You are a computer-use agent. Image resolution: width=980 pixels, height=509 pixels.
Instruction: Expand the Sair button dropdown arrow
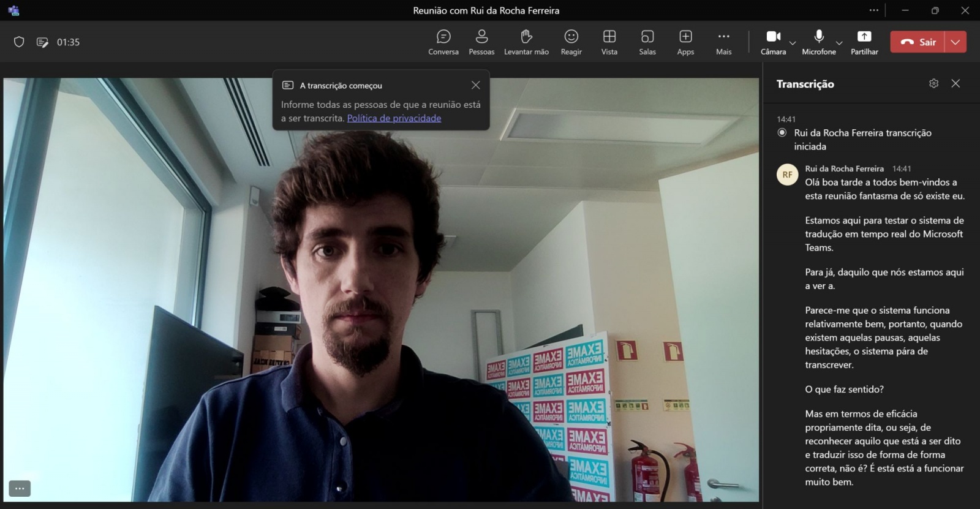tap(956, 42)
